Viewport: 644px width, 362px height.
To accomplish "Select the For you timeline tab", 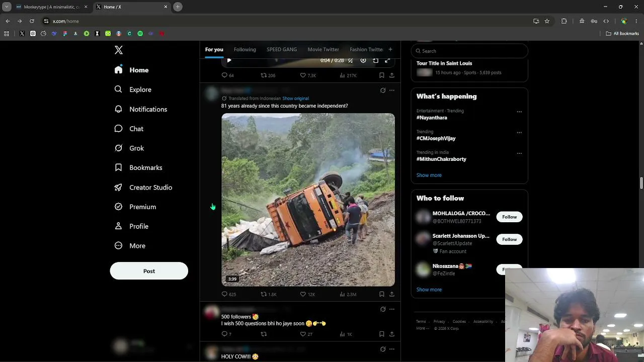I will pos(214,49).
